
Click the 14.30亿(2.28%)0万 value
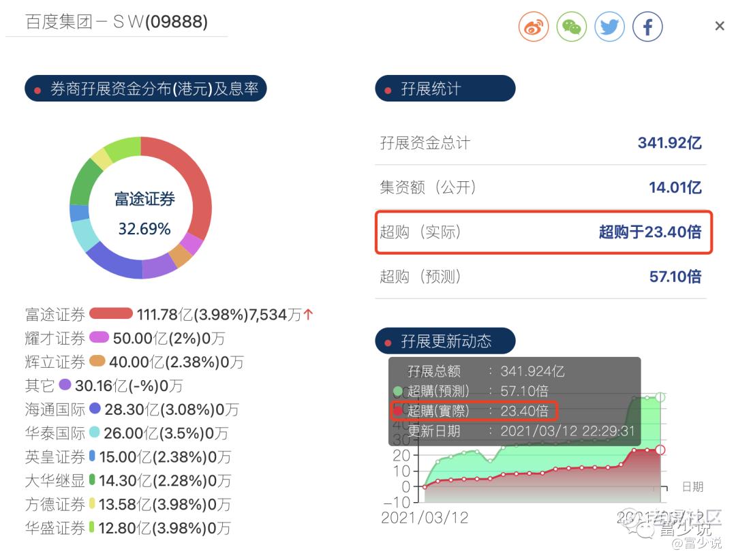(165, 481)
